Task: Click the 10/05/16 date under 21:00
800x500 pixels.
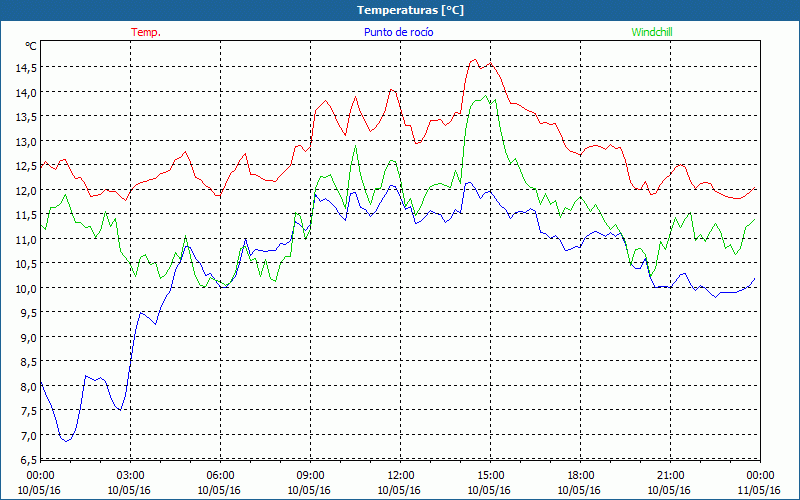Action: tap(669, 490)
